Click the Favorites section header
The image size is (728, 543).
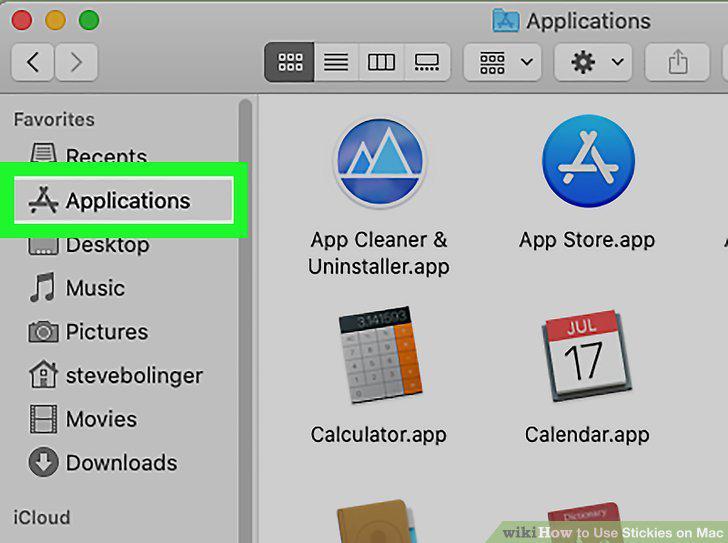[x=54, y=119]
